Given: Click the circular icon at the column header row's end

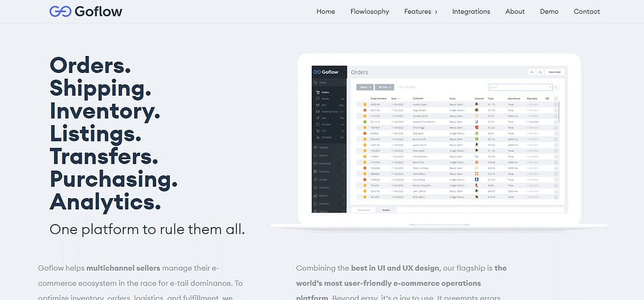Looking at the screenshot, I should point(556,99).
